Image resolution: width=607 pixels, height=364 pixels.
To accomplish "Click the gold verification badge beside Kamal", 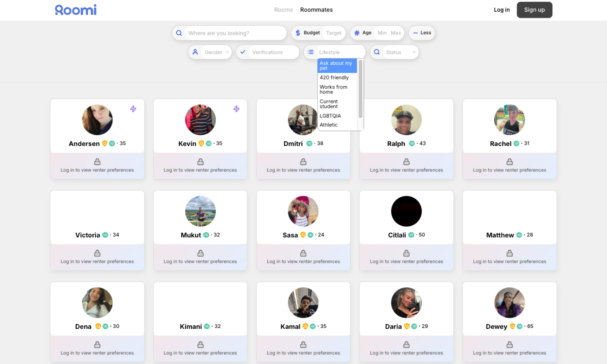I will 306,326.
